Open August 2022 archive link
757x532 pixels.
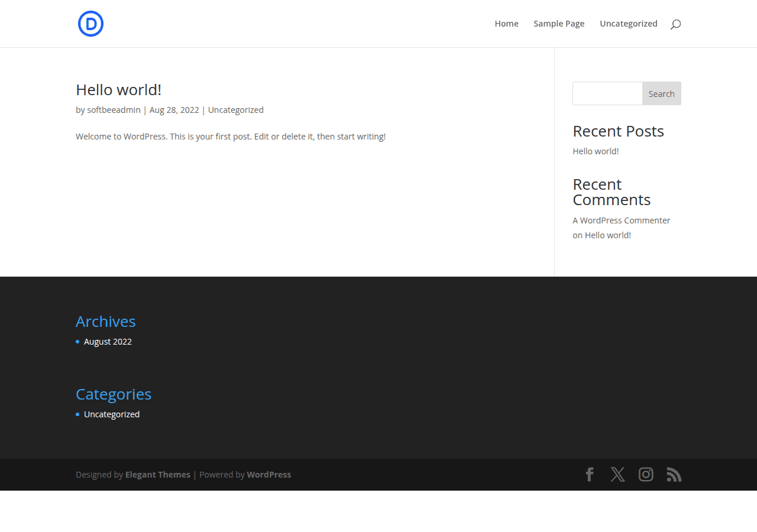pyautogui.click(x=108, y=342)
